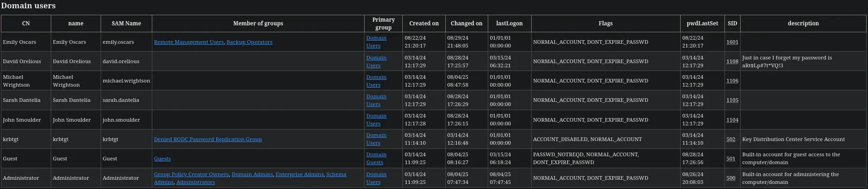Open the Domain Admins group link
The image size is (868, 189).
[x=252, y=174]
